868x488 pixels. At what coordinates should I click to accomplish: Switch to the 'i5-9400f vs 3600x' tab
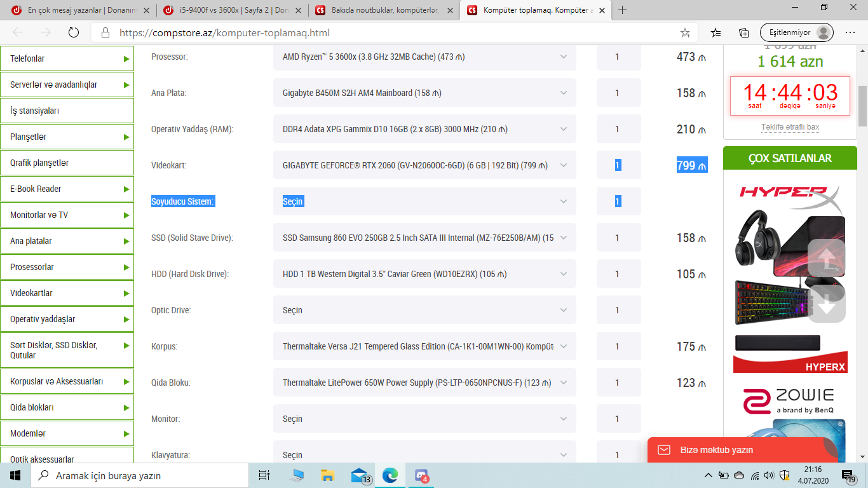click(232, 10)
